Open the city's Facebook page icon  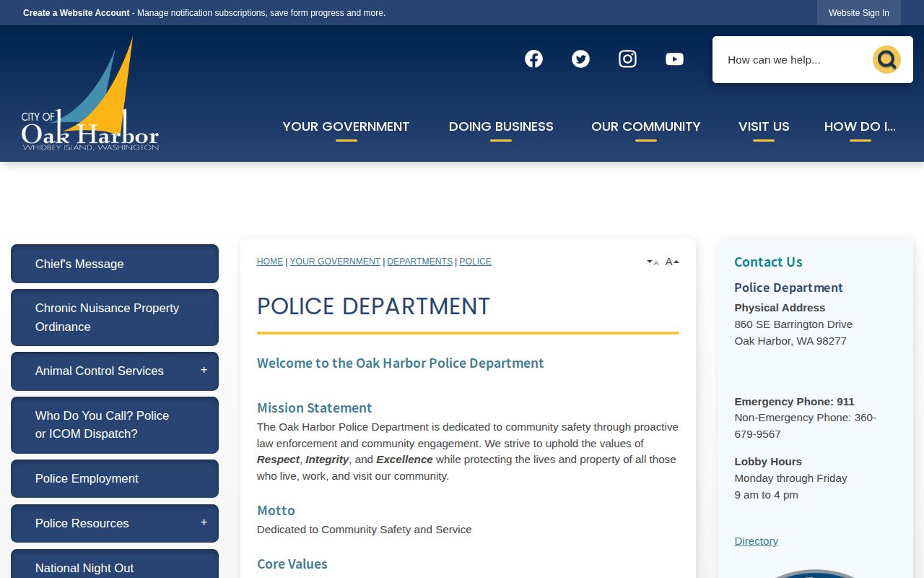pos(533,59)
